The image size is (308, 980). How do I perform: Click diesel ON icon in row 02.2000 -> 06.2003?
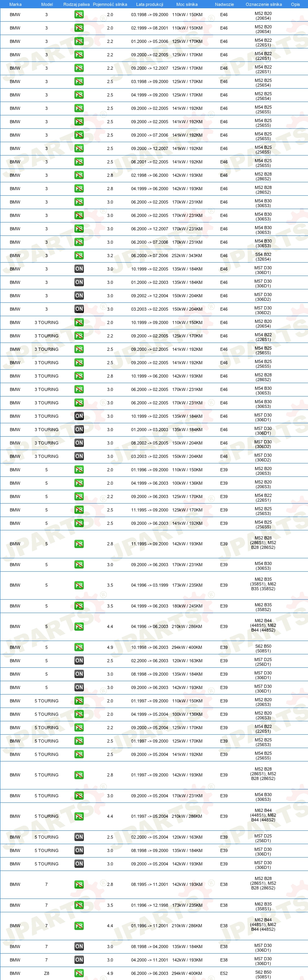79,661
